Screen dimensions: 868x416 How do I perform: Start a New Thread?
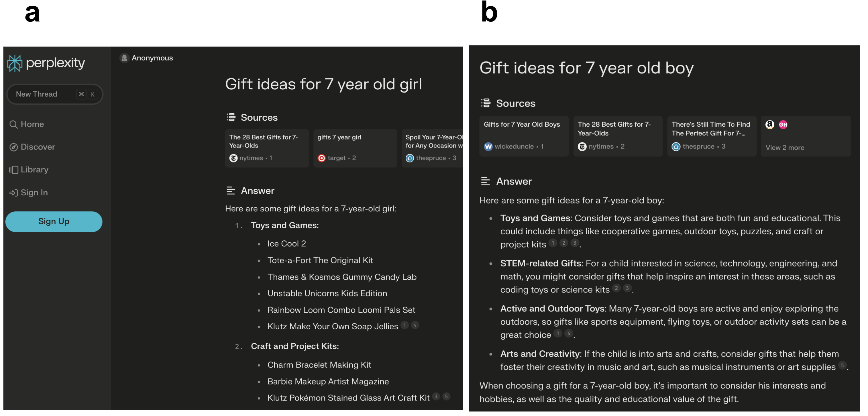(55, 94)
